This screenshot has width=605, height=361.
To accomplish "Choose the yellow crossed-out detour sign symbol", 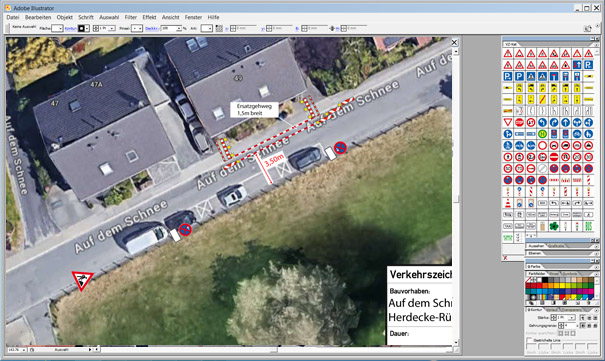I will pyautogui.click(x=542, y=99).
